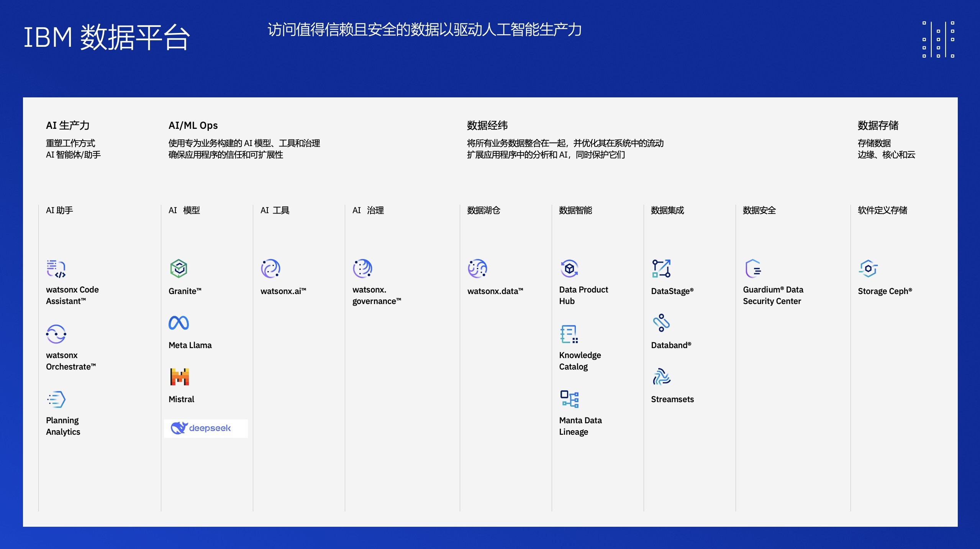Click the deepseek logo
The image size is (980, 549).
(201, 428)
